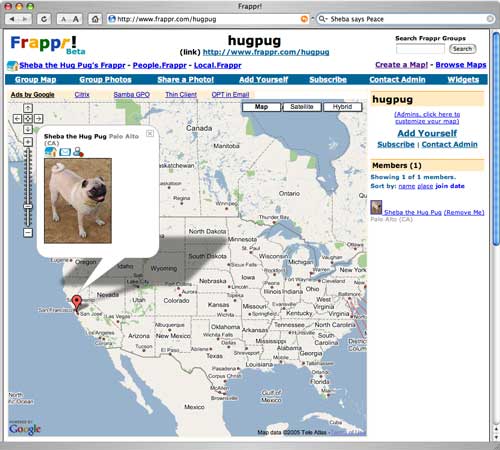The width and height of the screenshot is (500, 450).
Task: Open the OPT in Email ad link
Action: point(230,95)
